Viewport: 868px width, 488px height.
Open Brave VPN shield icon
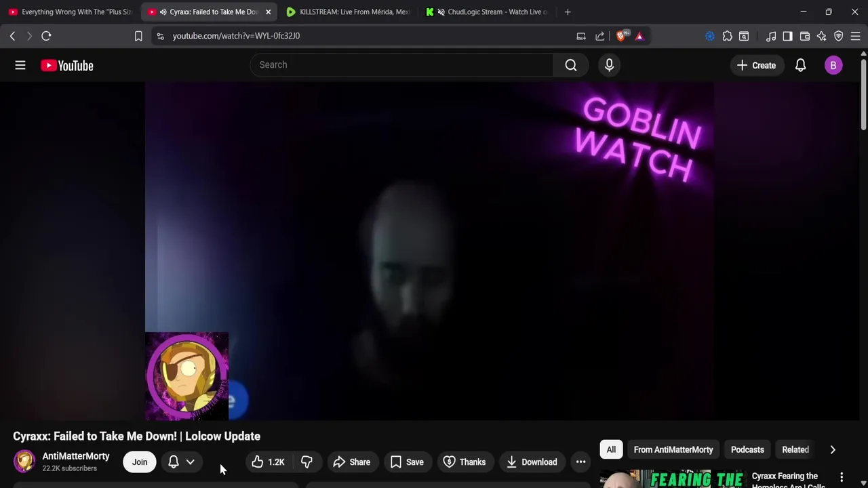coord(839,36)
